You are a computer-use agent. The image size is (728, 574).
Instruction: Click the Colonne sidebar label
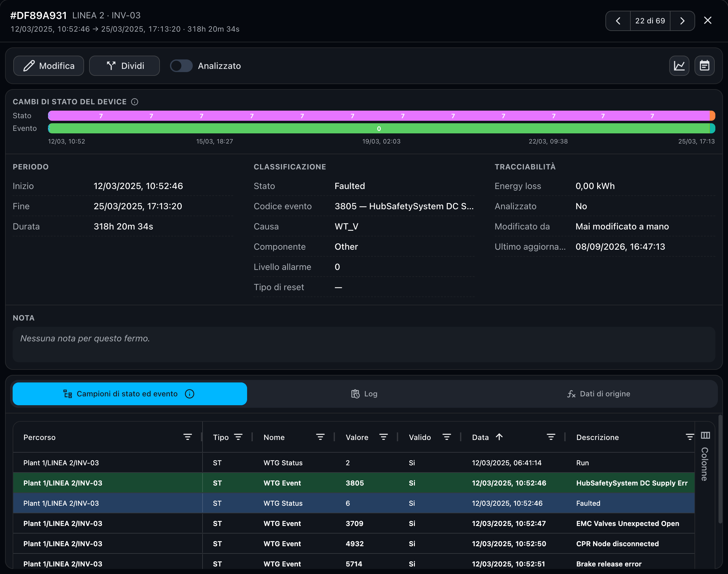[705, 464]
